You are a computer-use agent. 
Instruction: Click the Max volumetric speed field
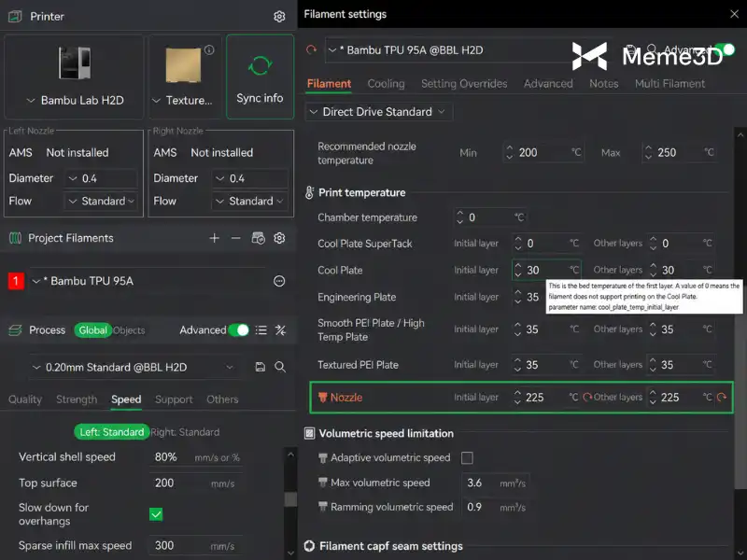tap(496, 483)
